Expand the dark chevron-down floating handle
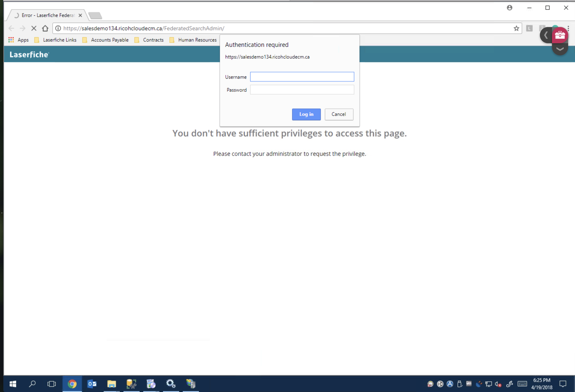Screen dimensions: 575x392 [x=560, y=49]
